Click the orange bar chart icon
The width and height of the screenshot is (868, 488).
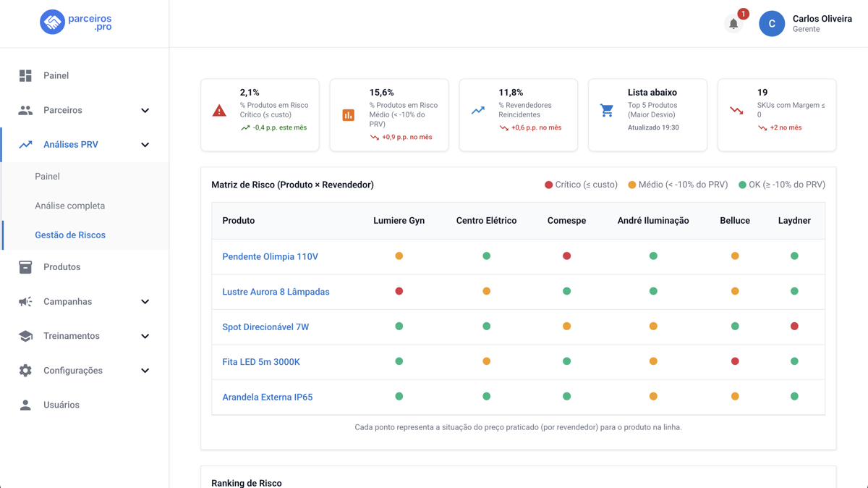(349, 115)
